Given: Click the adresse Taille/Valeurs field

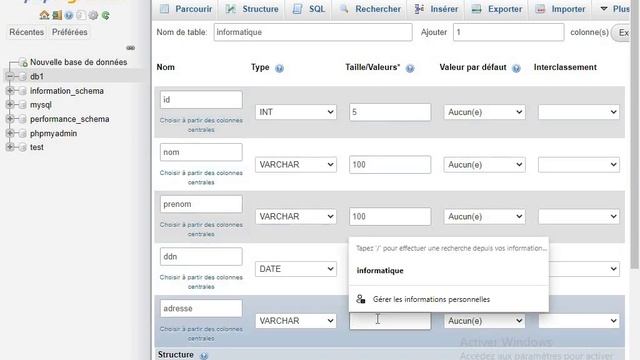Looking at the screenshot, I should point(390,321).
